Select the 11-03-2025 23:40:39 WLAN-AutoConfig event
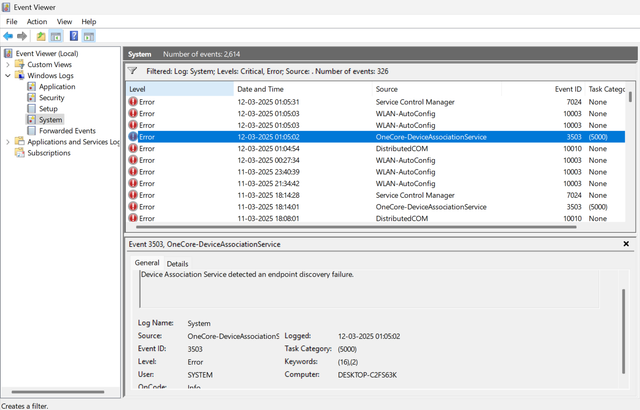The image size is (640, 410). (x=376, y=172)
